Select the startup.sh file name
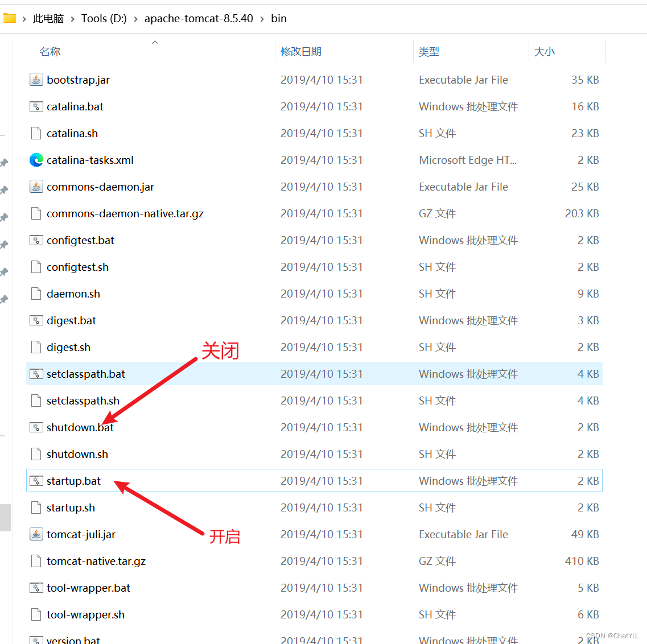 (x=71, y=507)
